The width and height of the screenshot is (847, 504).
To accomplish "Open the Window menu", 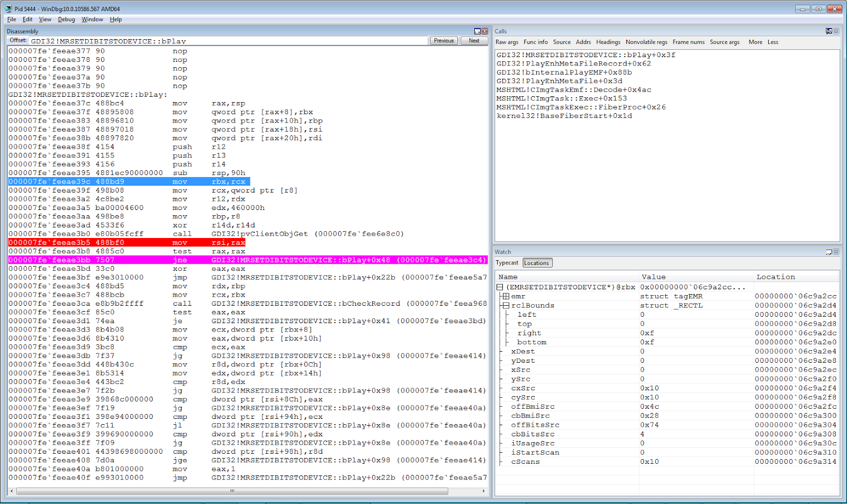I will tap(92, 20).
